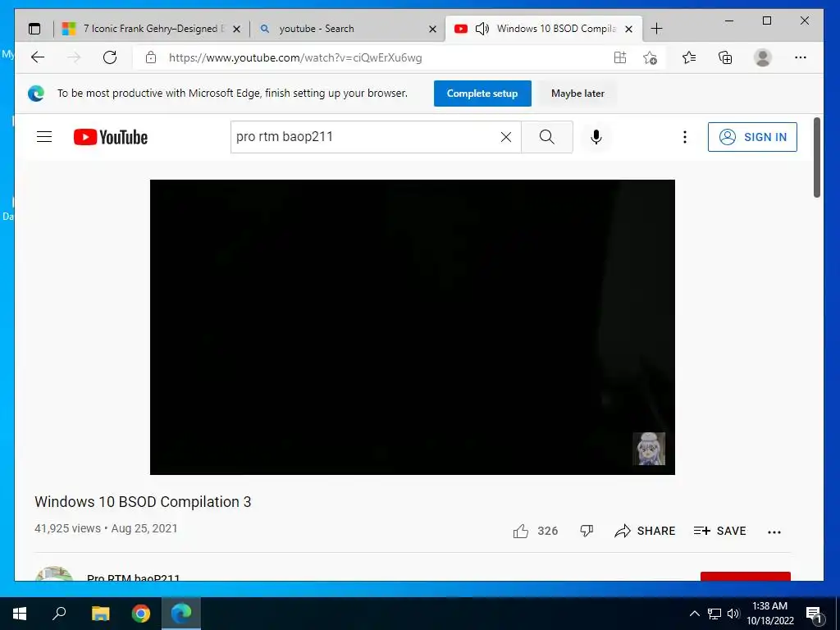Open the Action Center notifications
The height and width of the screenshot is (630, 840).
(x=814, y=614)
